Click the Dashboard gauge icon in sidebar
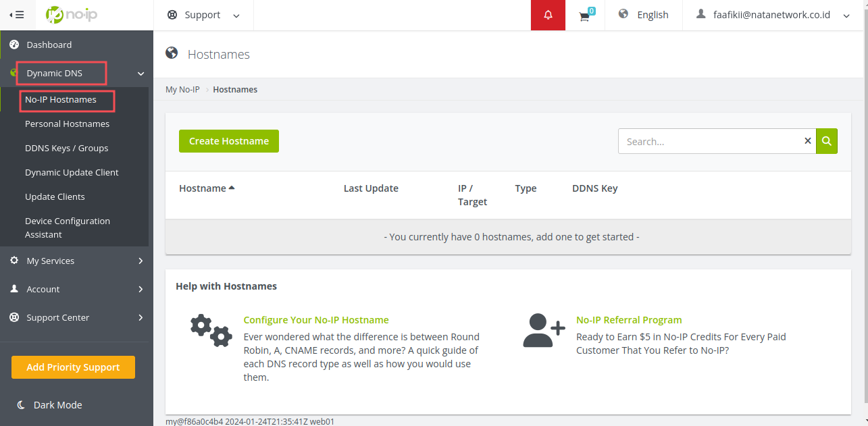 14,45
